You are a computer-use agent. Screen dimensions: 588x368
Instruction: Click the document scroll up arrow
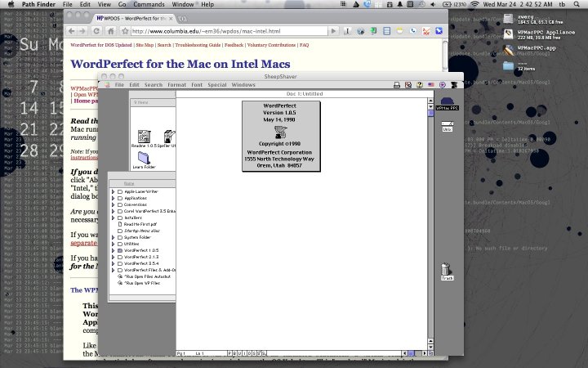pyautogui.click(x=430, y=101)
